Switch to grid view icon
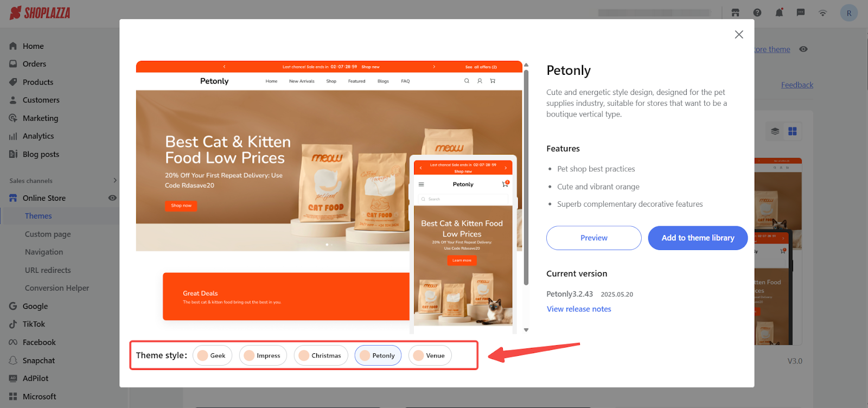The image size is (868, 408). (x=793, y=131)
